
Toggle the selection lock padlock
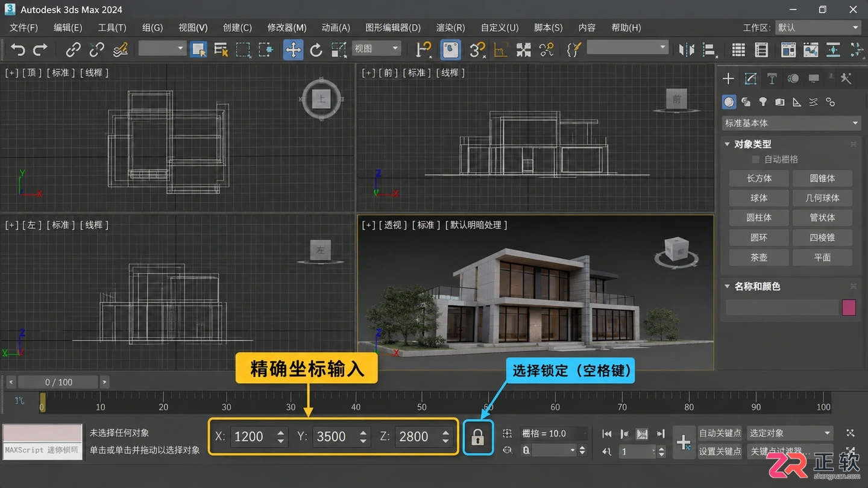pyautogui.click(x=478, y=437)
